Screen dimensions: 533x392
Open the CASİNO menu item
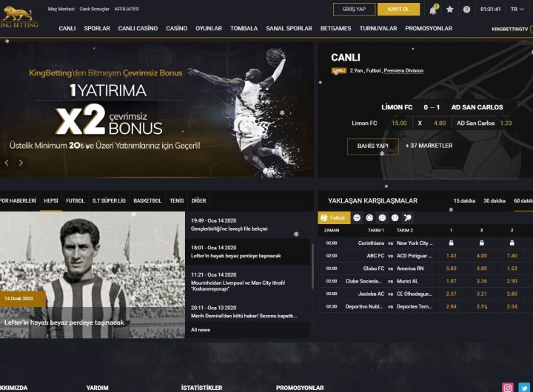coord(176,29)
